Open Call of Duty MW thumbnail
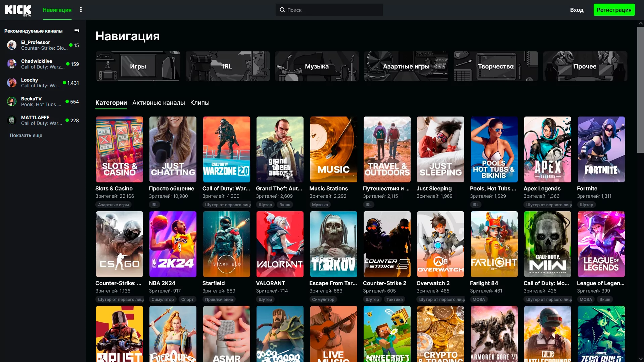644x362 pixels. [x=548, y=244]
